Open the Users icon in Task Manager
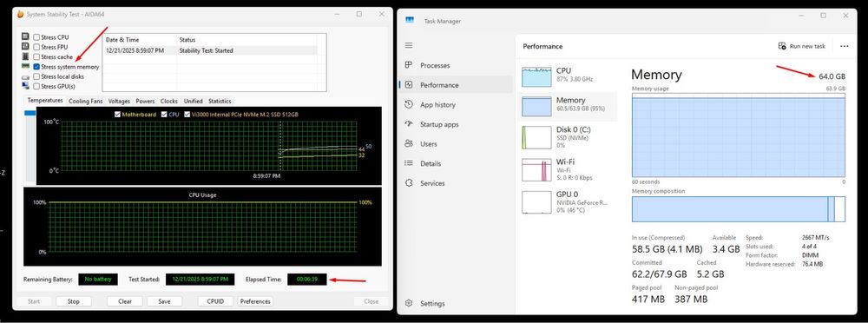The image size is (868, 323). (409, 143)
